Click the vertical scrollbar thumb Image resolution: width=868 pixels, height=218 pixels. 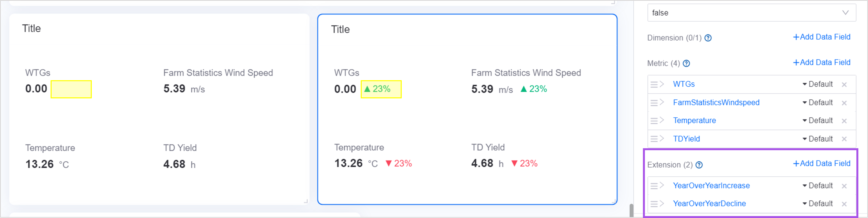pyautogui.click(x=631, y=210)
